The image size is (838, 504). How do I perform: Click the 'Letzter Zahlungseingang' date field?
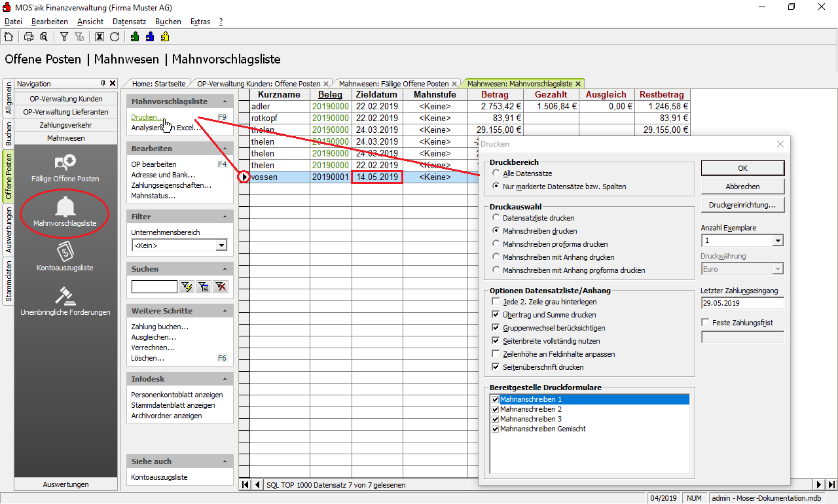(742, 303)
